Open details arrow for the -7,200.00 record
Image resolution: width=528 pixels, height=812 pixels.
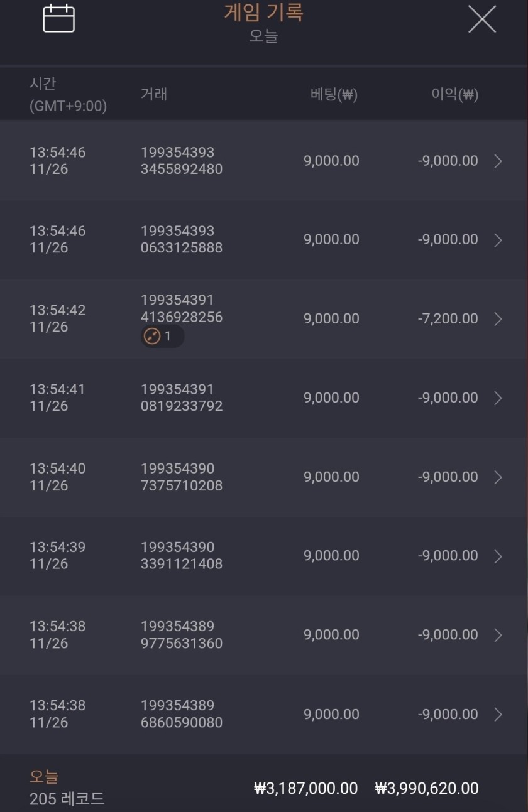point(498,319)
